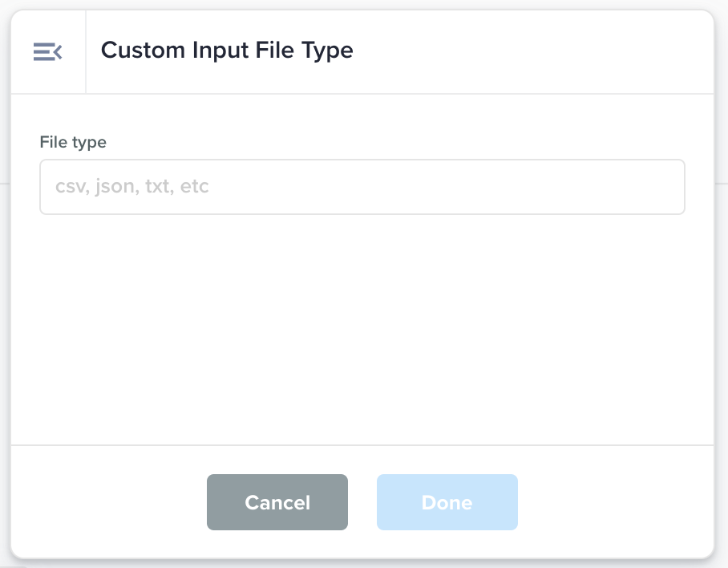728x568 pixels.
Task: Place cursor in the file extension text box
Action: [362, 187]
